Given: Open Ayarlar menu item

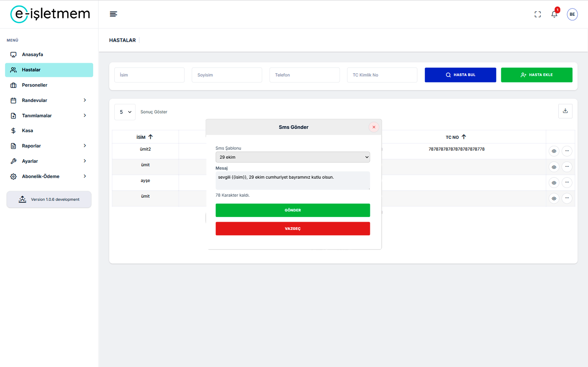Looking at the screenshot, I should pos(49,161).
